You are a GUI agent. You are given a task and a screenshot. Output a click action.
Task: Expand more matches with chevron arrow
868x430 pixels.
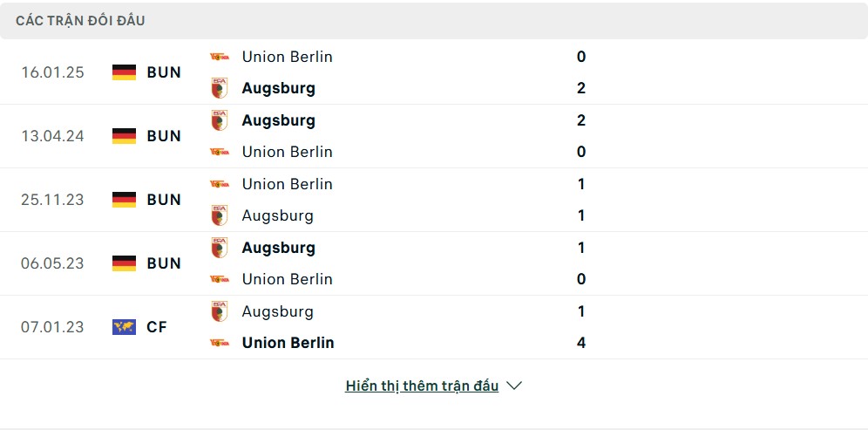tap(514, 386)
